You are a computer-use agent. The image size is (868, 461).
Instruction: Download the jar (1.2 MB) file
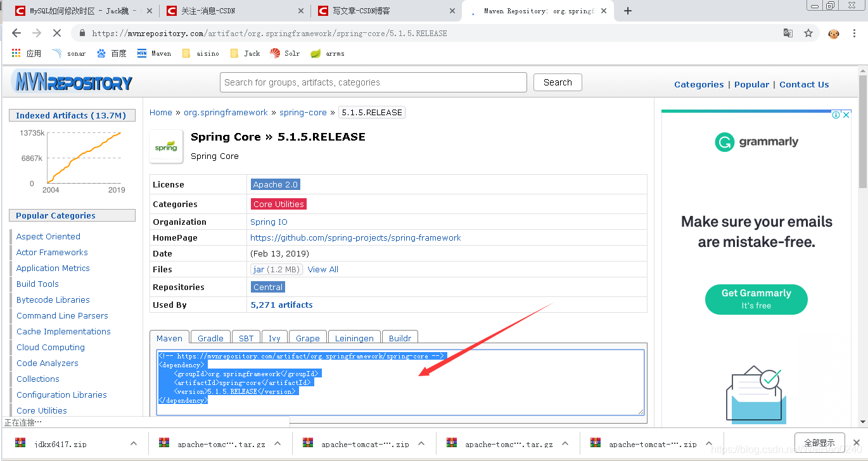click(x=276, y=269)
